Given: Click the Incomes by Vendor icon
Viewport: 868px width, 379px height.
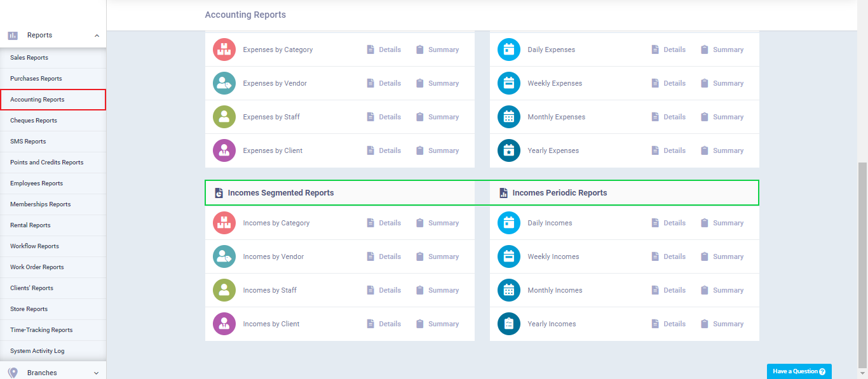Looking at the screenshot, I should pyautogui.click(x=224, y=256).
